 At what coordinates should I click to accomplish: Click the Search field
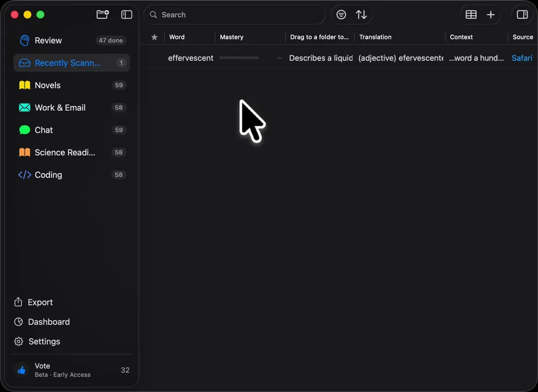coord(234,15)
